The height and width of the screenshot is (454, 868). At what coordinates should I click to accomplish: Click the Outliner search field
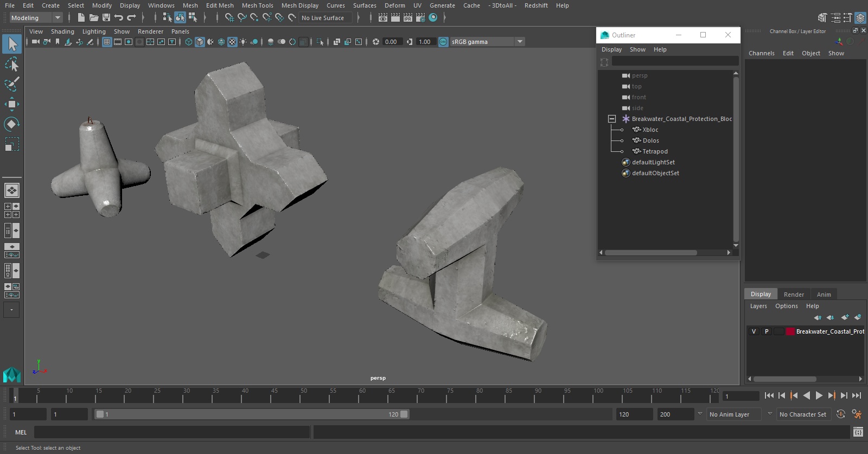pos(675,61)
